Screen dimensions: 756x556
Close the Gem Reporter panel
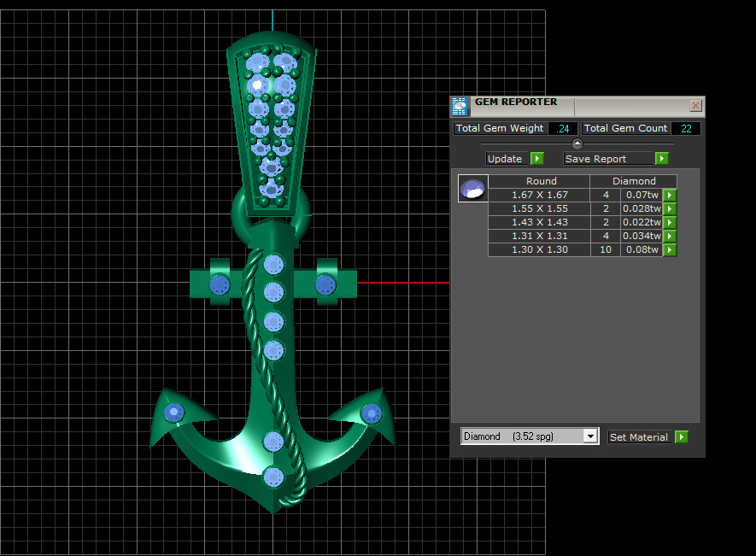click(695, 106)
